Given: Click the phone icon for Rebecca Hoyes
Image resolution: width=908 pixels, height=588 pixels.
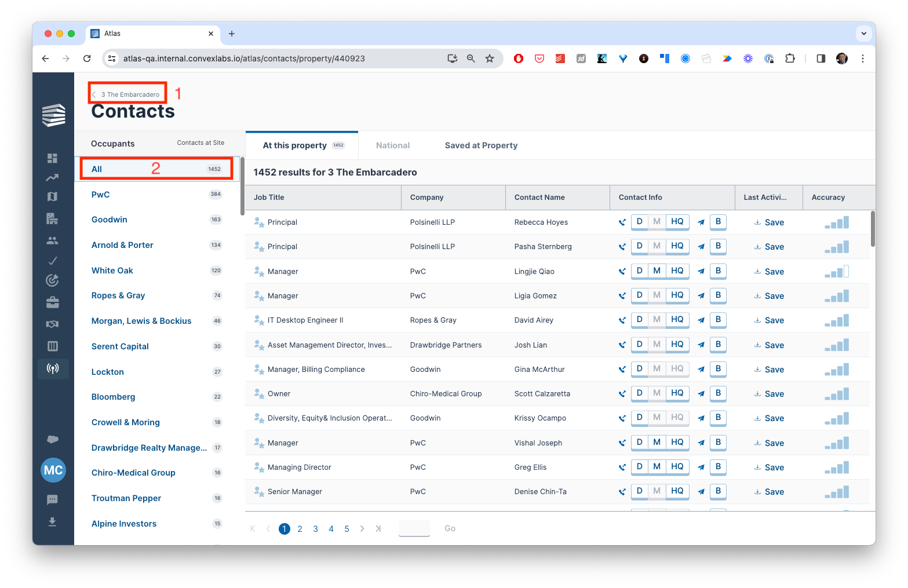Looking at the screenshot, I should tap(622, 222).
